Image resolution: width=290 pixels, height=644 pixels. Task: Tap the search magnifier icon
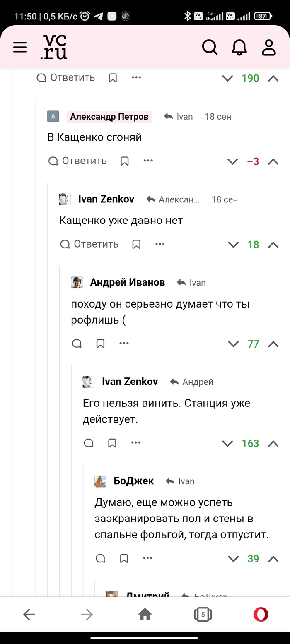[x=210, y=48]
